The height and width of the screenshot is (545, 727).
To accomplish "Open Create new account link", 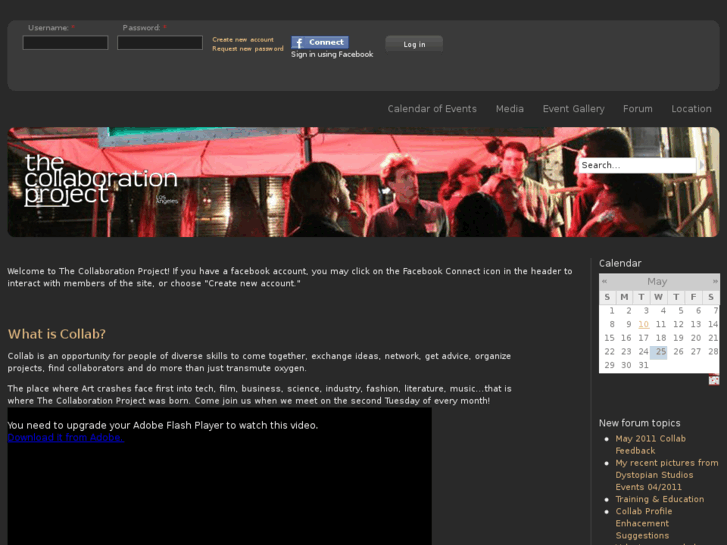I will point(243,39).
